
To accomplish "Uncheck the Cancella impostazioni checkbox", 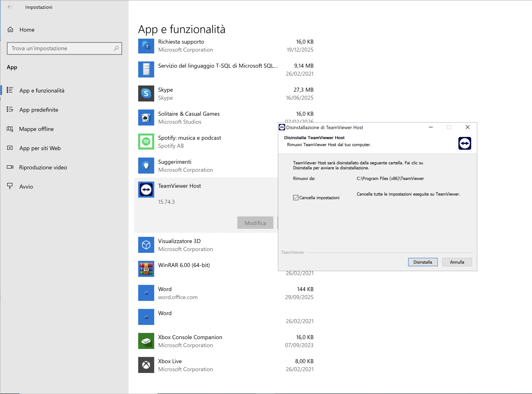I will [296, 197].
